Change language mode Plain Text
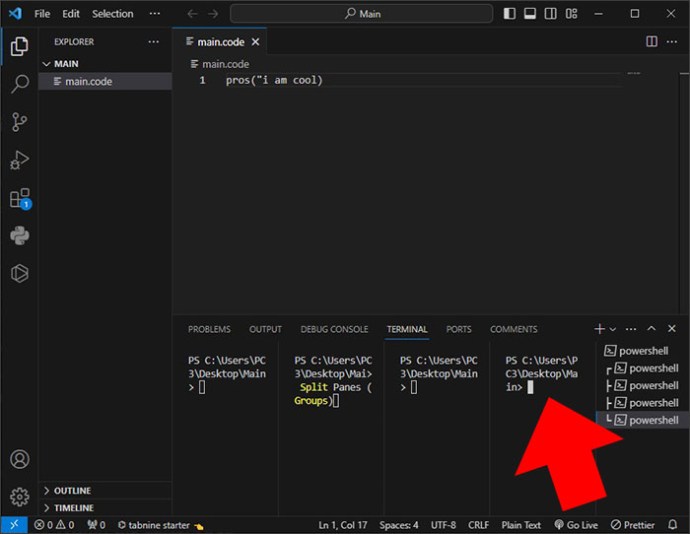The height and width of the screenshot is (534, 690). coord(521,525)
